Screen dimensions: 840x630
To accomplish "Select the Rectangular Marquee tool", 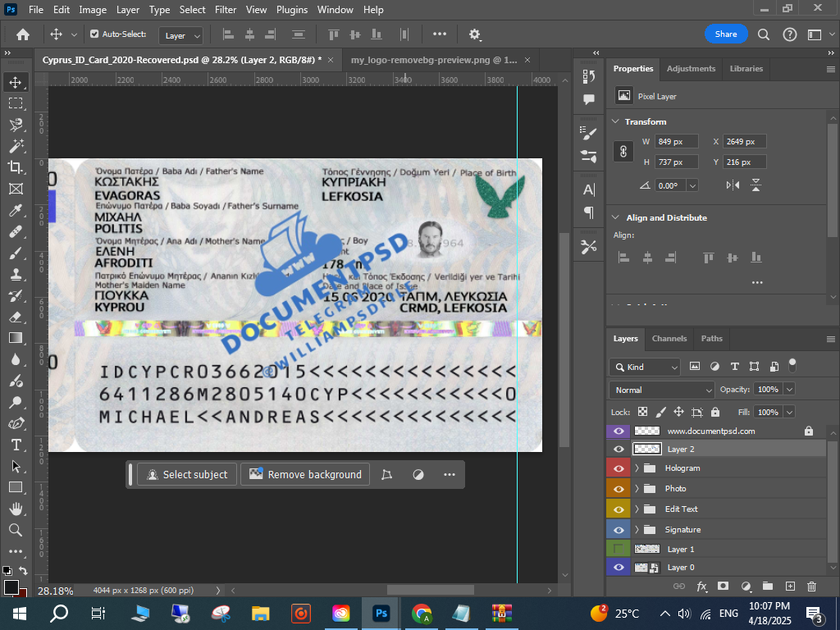I will pos(16,103).
